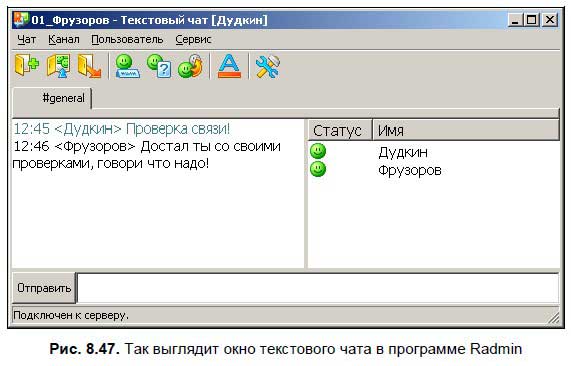Viewport: 571px width, 366px height.
Task: Switch to the #general channel tab
Action: click(52, 98)
